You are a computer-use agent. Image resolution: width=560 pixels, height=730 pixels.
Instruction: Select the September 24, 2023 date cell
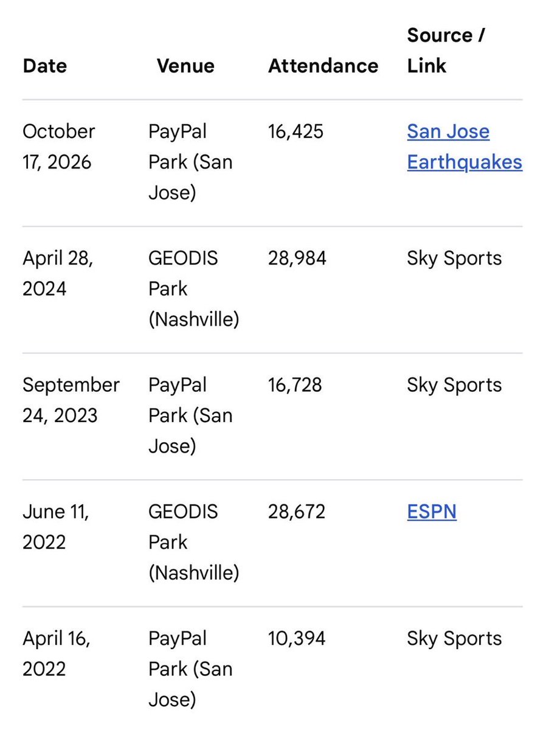pos(71,400)
